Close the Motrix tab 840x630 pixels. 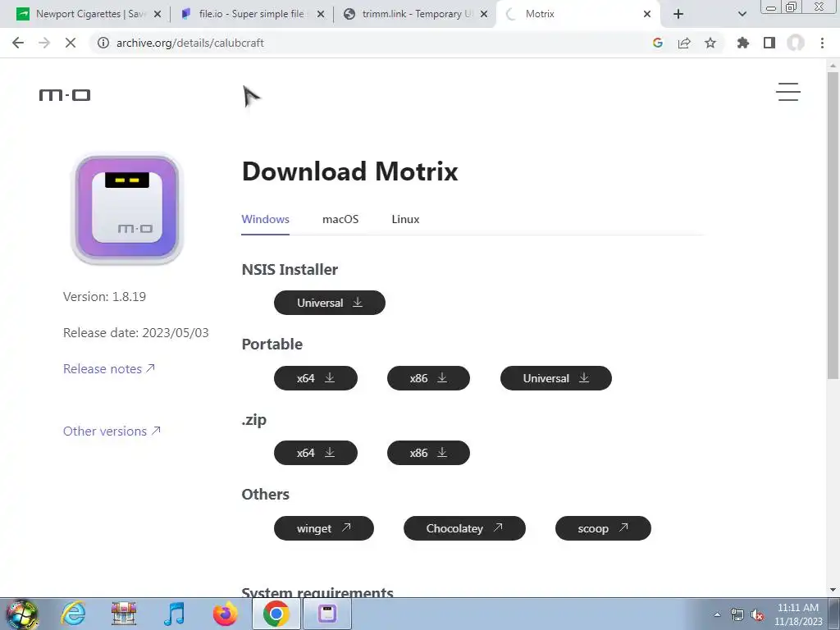(x=647, y=15)
